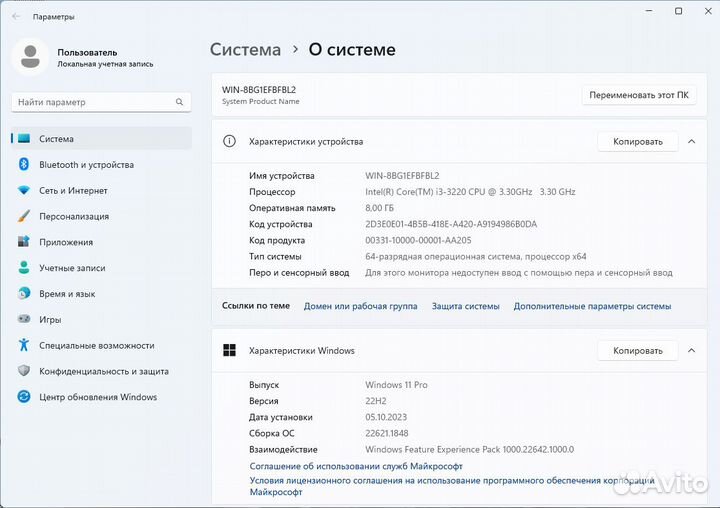Click install date 05.10.2023
Screen dimensions: 720x508
tap(386, 417)
